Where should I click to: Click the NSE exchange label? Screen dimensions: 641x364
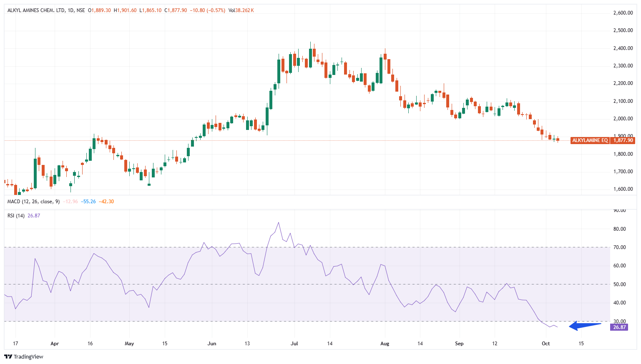point(81,10)
